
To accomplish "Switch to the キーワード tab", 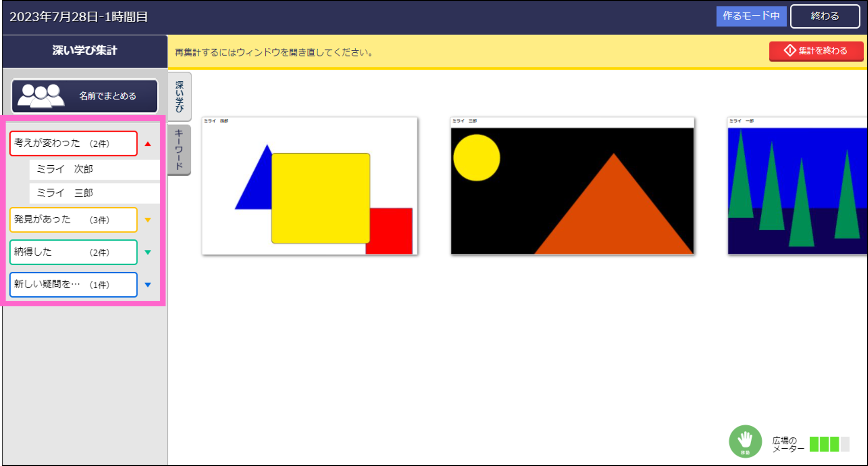I will pyautogui.click(x=180, y=149).
